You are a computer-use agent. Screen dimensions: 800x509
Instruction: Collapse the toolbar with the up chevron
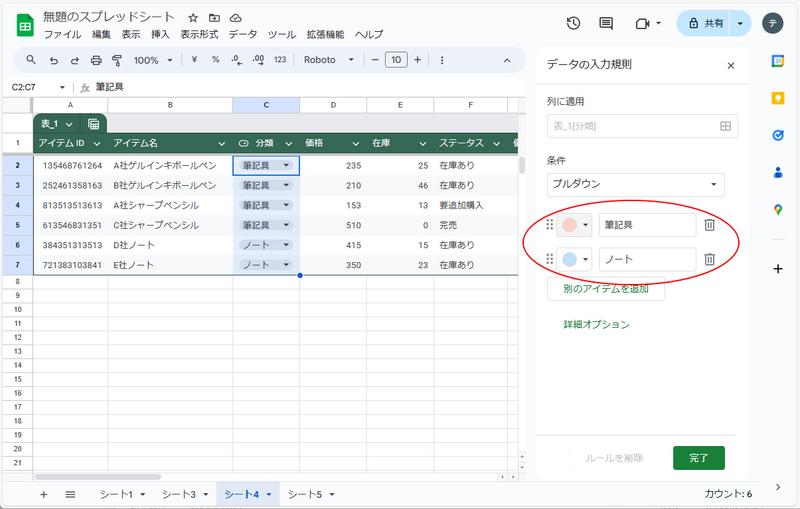coord(507,60)
